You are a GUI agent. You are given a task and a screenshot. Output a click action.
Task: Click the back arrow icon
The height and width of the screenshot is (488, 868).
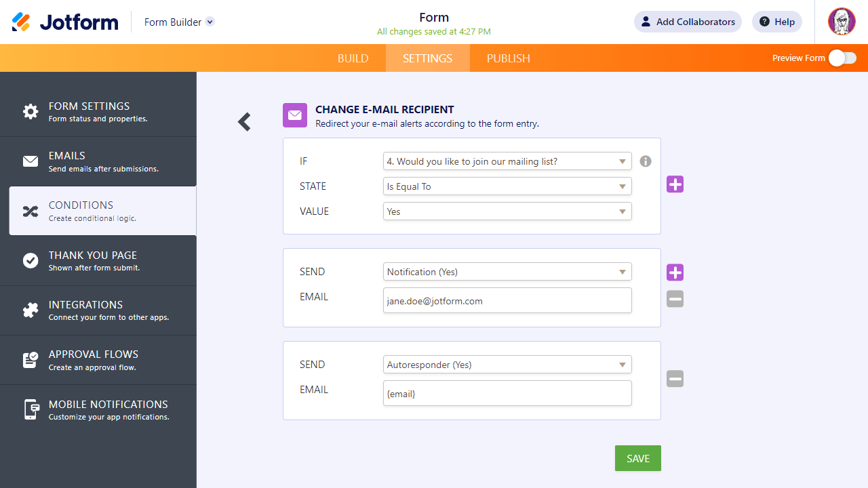tap(244, 122)
